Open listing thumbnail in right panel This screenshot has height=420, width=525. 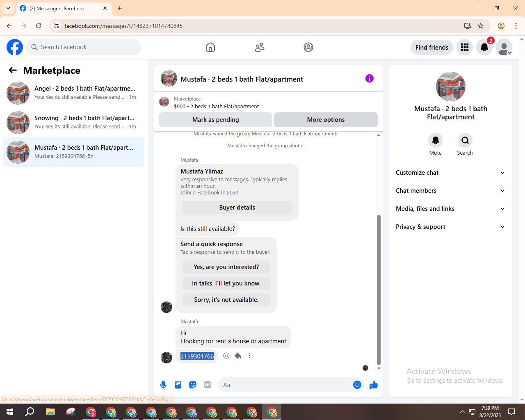pos(451,87)
